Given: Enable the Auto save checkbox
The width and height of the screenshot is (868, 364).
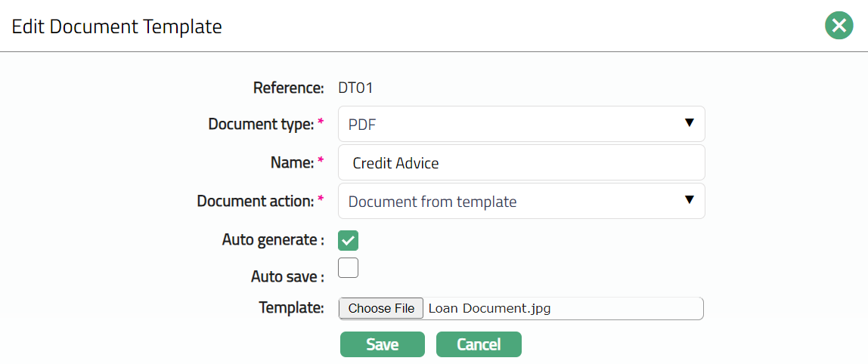Looking at the screenshot, I should [x=349, y=268].
